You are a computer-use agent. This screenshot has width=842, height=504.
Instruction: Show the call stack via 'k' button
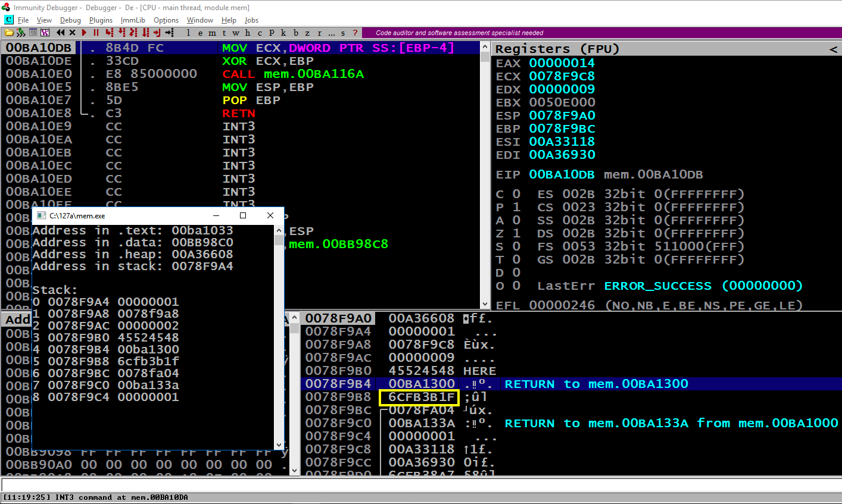tap(283, 33)
